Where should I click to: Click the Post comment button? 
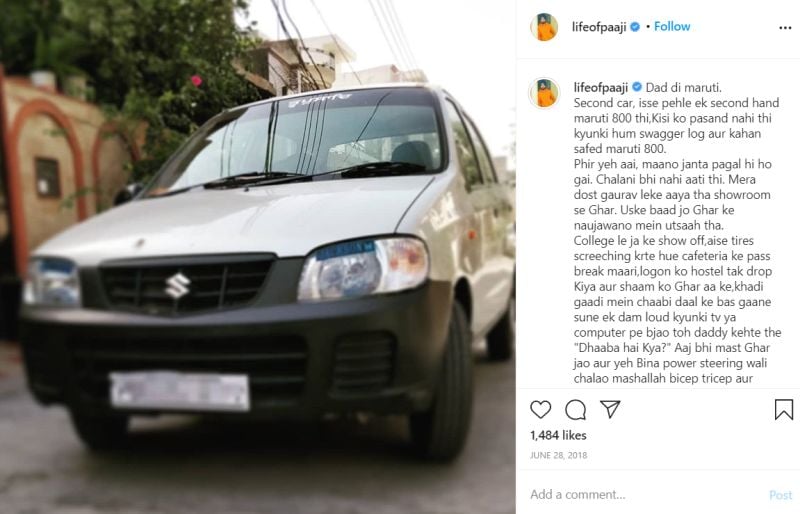point(781,495)
